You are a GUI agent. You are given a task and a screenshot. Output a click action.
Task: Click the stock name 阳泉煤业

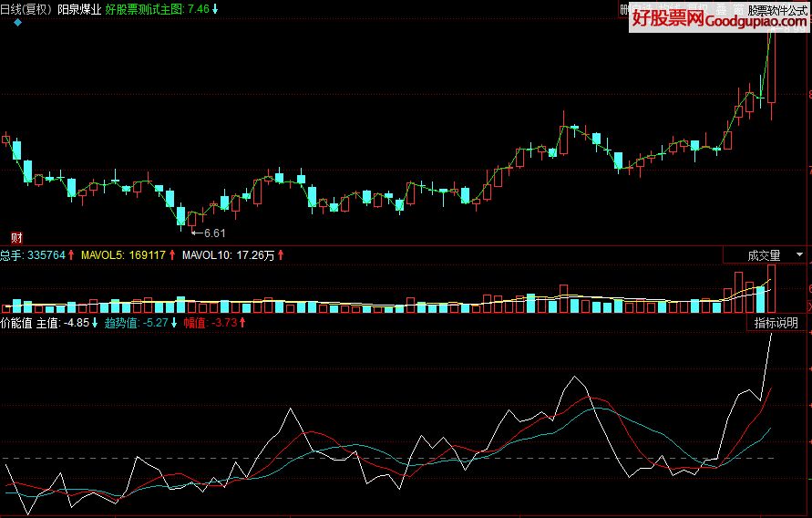pos(79,9)
